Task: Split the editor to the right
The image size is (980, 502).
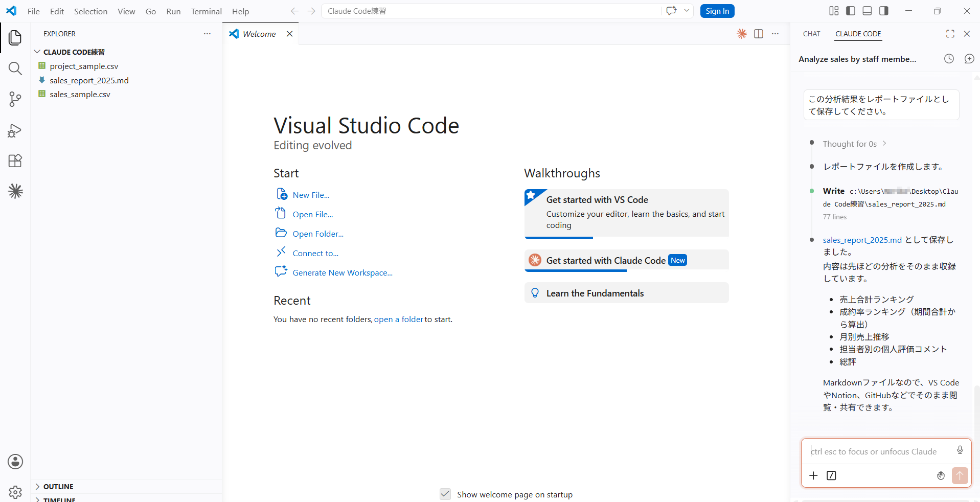Action: [x=759, y=34]
